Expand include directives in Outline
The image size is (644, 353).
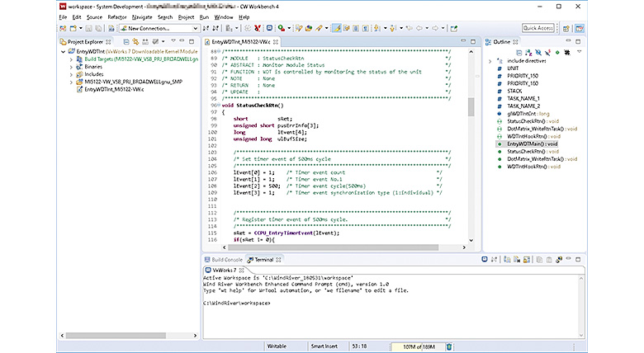[490, 60]
